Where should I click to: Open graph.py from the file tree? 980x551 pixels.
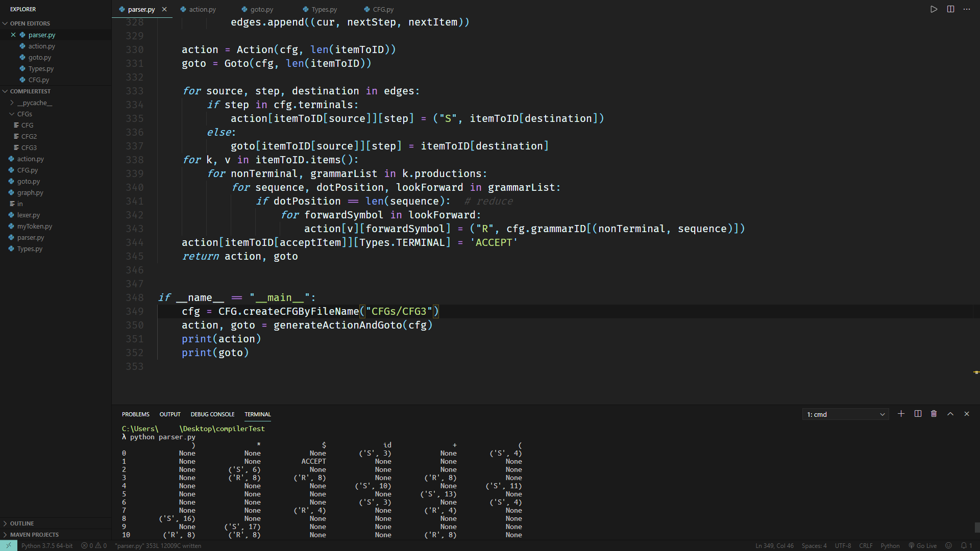(x=55, y=192)
